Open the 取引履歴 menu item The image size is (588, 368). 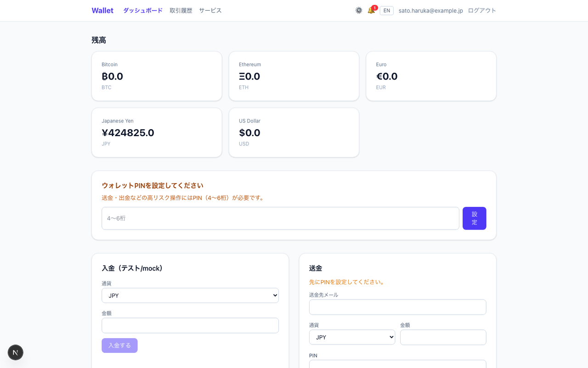[x=181, y=10]
